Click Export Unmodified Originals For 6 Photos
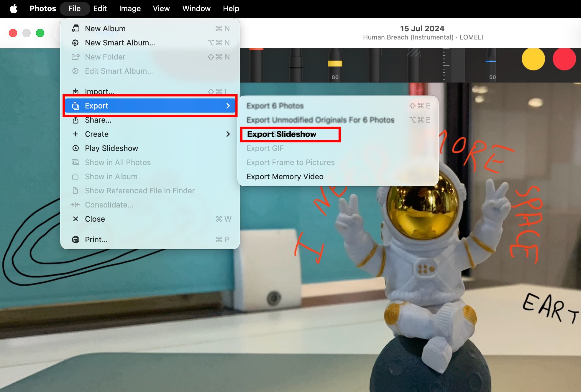This screenshot has height=392, width=581. tap(338, 120)
